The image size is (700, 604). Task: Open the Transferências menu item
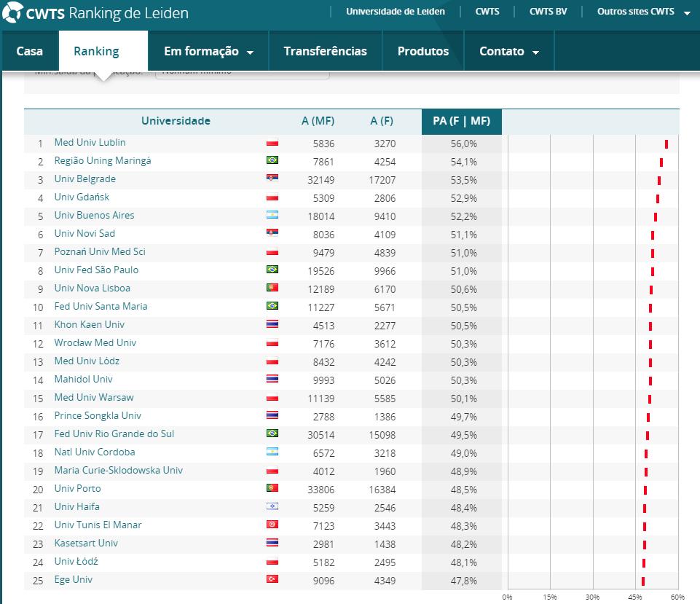click(x=325, y=51)
